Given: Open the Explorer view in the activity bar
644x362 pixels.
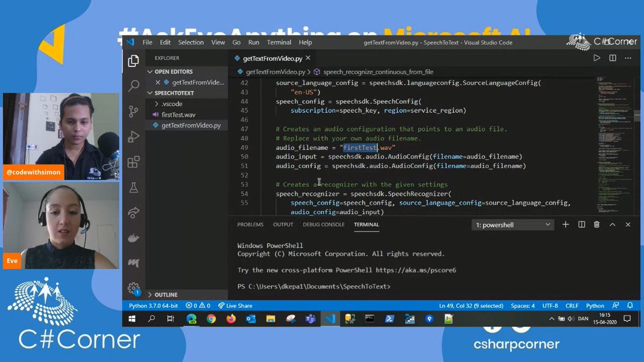Looking at the screenshot, I should [134, 61].
